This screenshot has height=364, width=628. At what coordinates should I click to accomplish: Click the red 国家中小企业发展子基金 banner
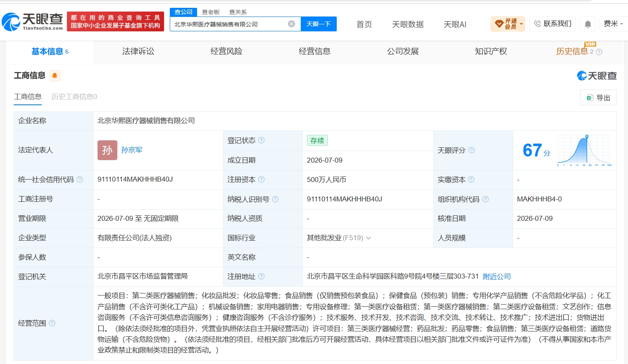click(x=115, y=21)
